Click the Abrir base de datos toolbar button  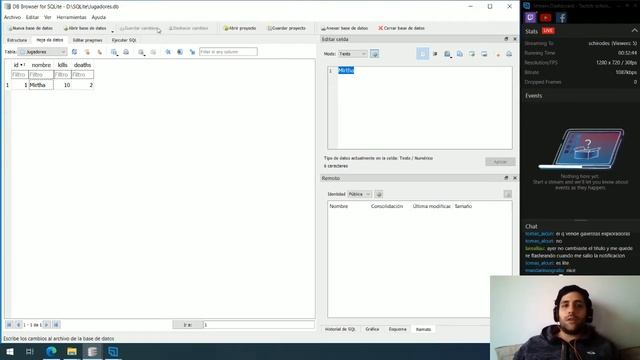pos(84,28)
